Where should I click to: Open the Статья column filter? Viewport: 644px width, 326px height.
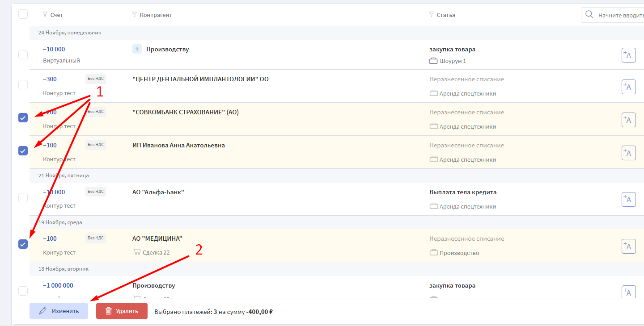[x=431, y=15]
